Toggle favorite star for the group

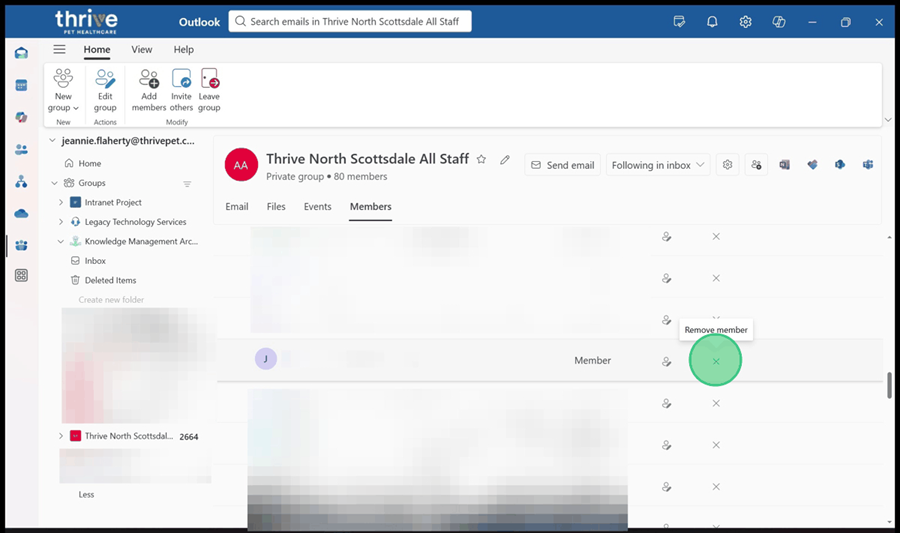click(x=481, y=160)
